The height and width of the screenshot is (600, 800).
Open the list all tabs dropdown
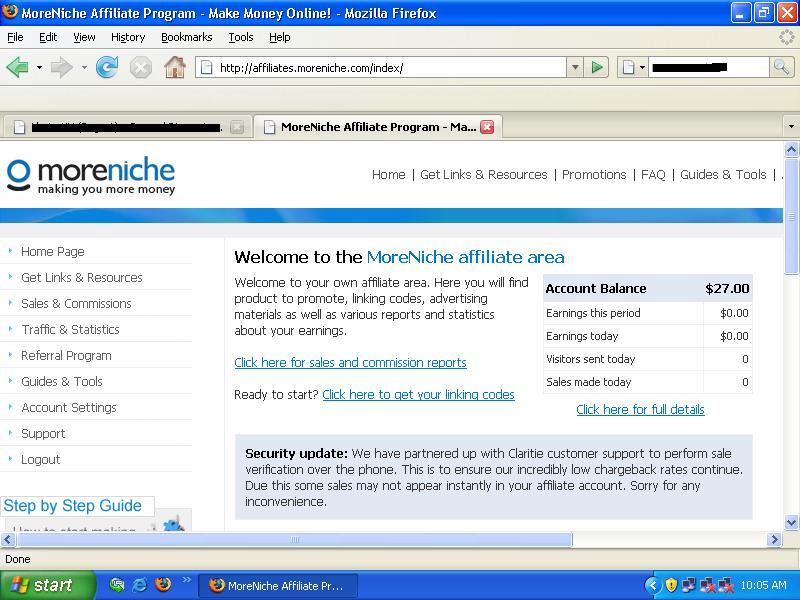coord(791,127)
